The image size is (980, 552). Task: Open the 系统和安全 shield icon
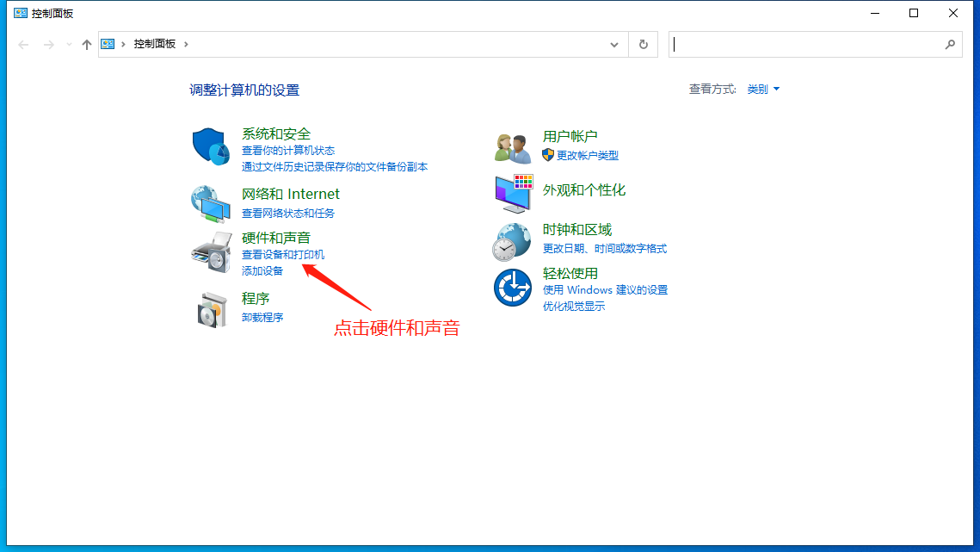click(x=210, y=145)
